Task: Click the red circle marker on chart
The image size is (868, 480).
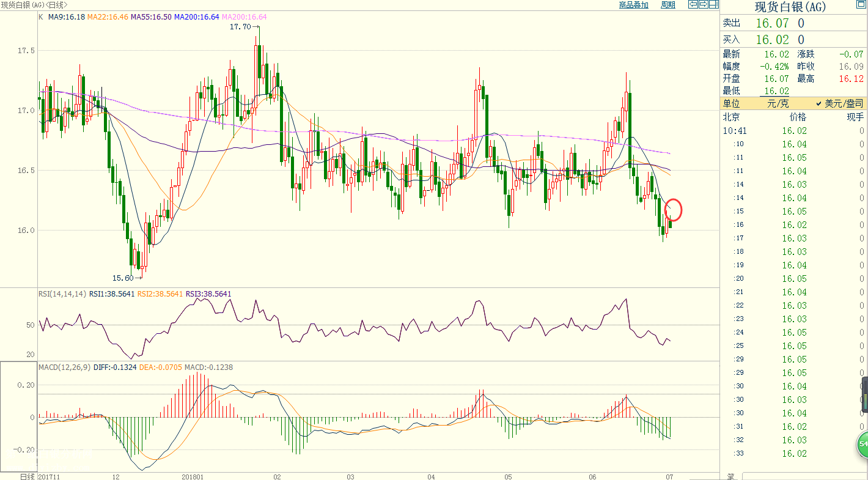Action: 673,210
